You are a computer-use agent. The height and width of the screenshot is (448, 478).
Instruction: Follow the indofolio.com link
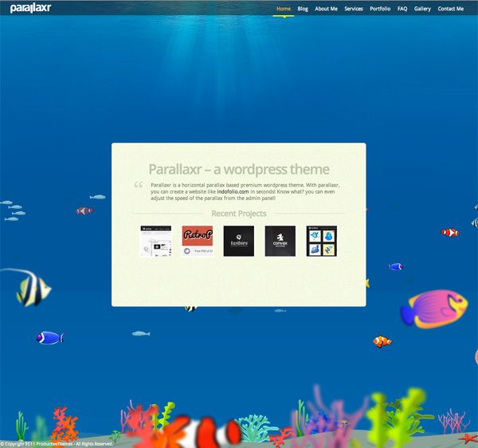click(233, 191)
